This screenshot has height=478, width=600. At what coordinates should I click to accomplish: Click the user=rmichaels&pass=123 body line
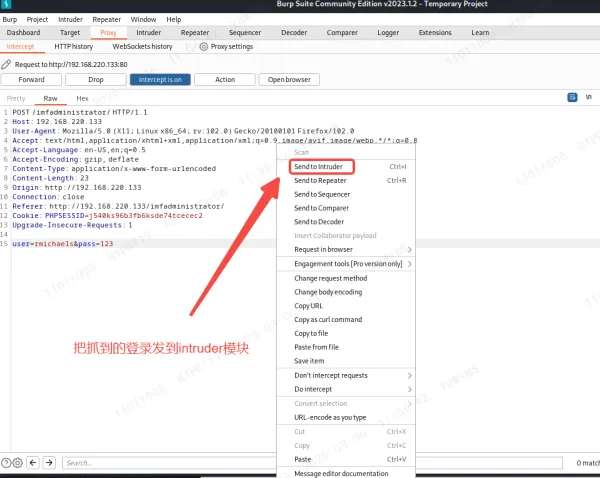(x=62, y=244)
